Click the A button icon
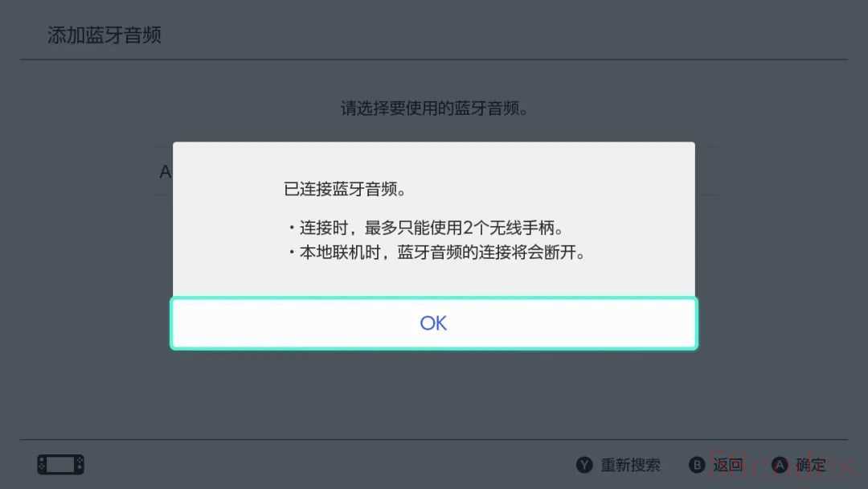The width and height of the screenshot is (868, 489). pos(780,465)
